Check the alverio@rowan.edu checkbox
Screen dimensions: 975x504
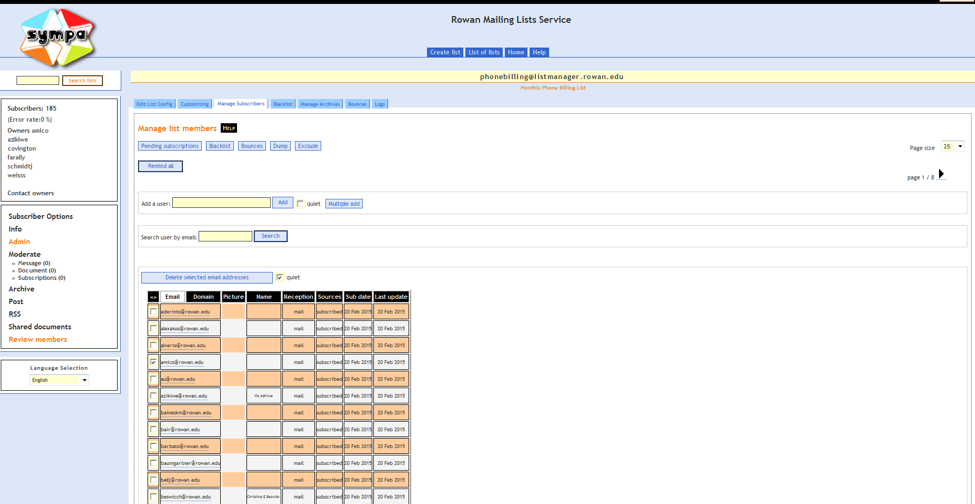tap(153, 344)
